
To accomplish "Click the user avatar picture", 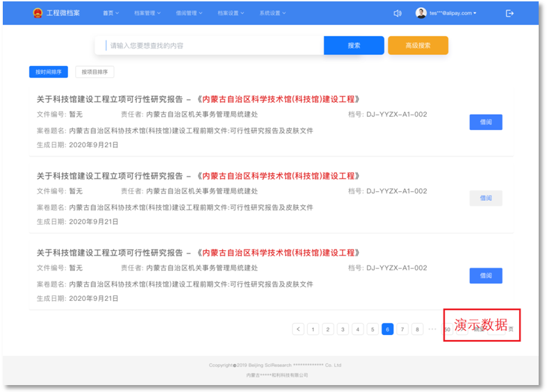I will [421, 13].
